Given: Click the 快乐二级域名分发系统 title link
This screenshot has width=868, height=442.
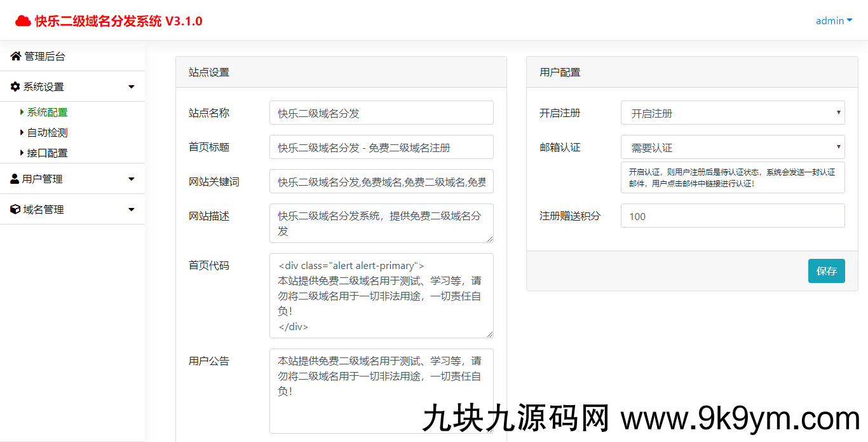Looking at the screenshot, I should click(118, 21).
